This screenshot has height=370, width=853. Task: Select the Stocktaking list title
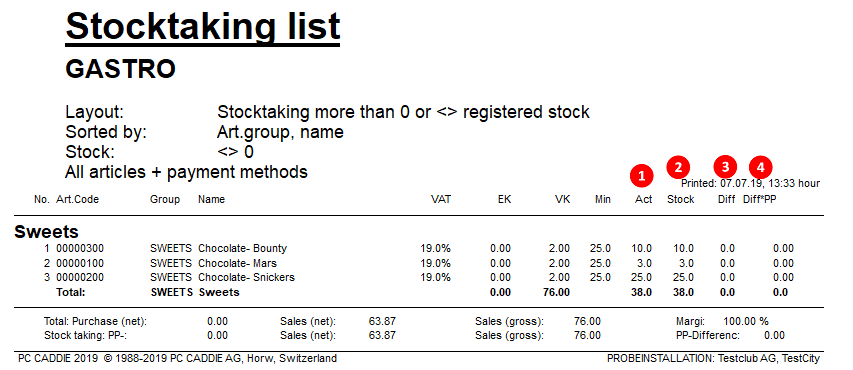[203, 26]
